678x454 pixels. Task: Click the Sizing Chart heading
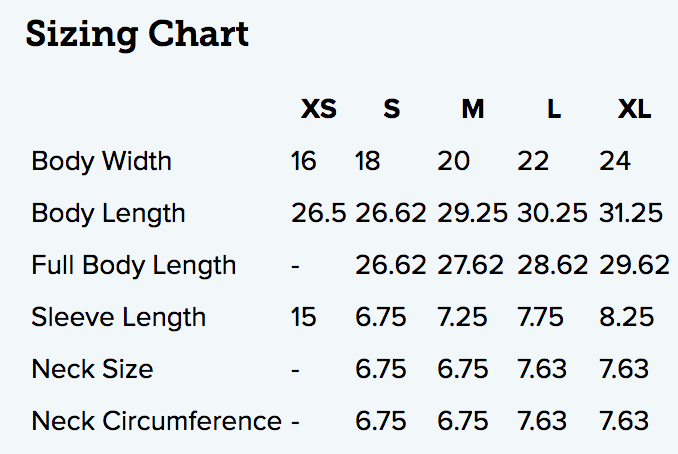pyautogui.click(x=137, y=35)
